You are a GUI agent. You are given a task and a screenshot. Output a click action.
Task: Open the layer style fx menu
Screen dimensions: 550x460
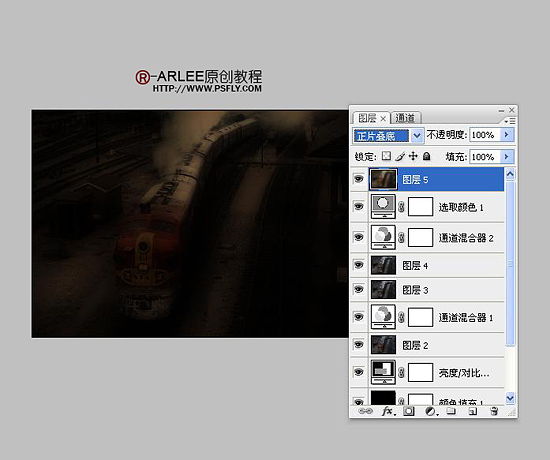pos(389,411)
